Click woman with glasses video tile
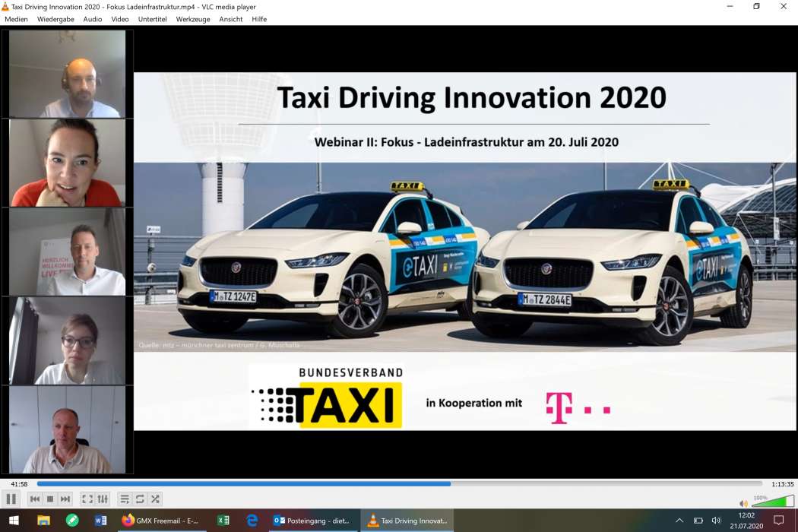798x532 pixels. click(67, 340)
